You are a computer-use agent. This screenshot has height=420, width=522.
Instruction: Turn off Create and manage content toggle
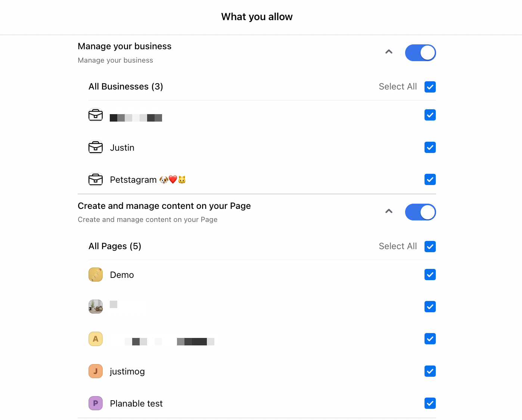(x=420, y=212)
